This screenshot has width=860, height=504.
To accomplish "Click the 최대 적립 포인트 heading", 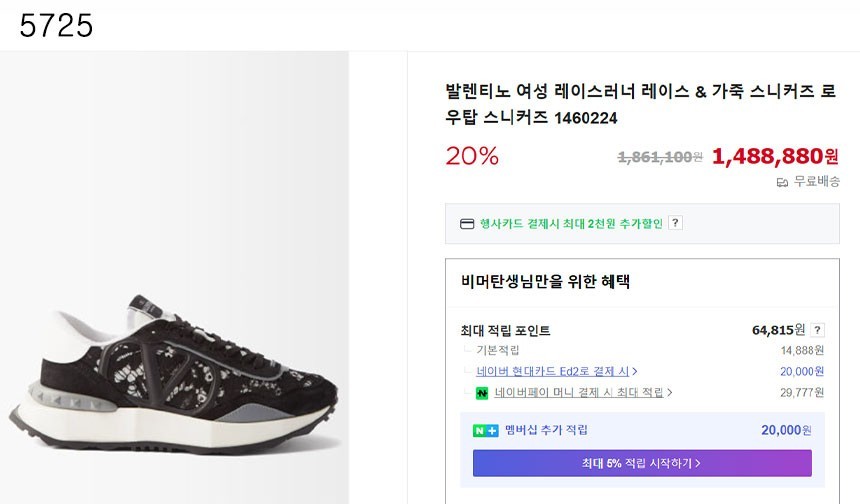I will [505, 330].
